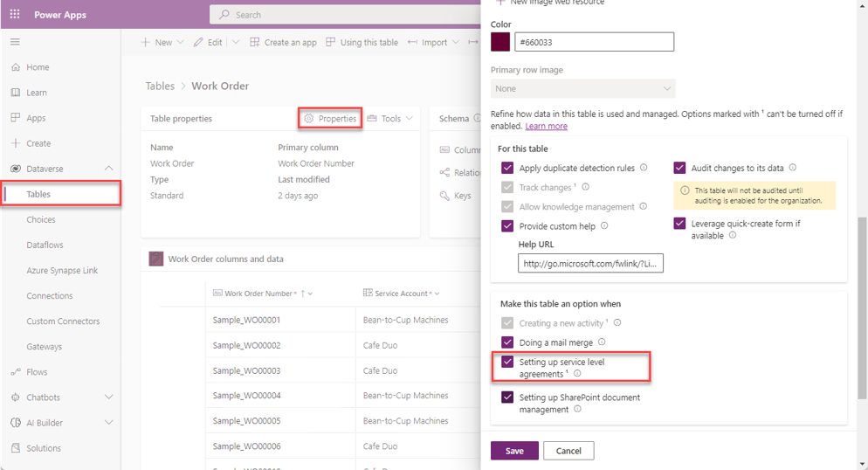Click the Properties gear icon
868x470 pixels.
(309, 119)
